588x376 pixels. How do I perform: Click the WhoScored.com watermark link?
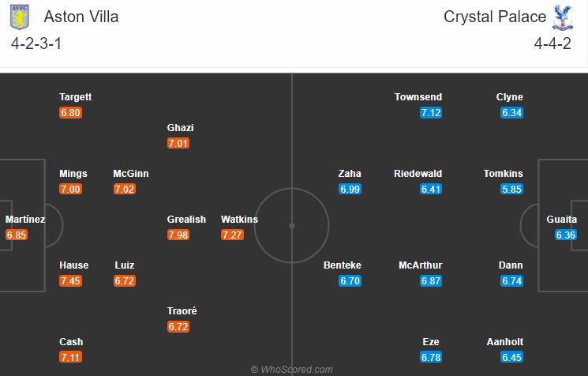pos(292,370)
